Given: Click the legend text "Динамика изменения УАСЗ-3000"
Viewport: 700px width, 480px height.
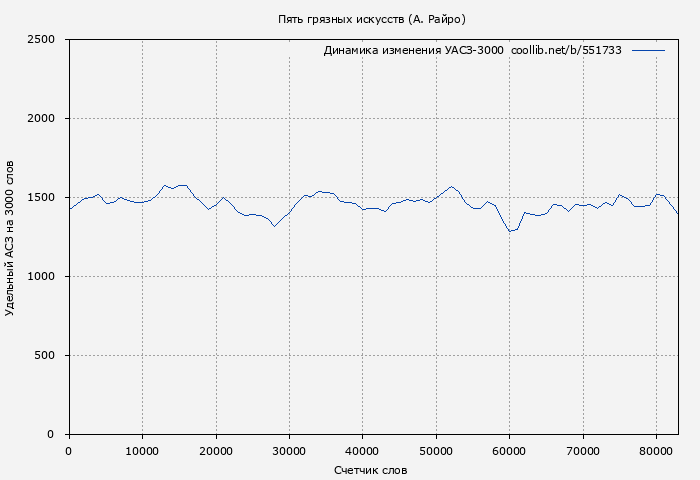Looking at the screenshot, I should coord(413,50).
